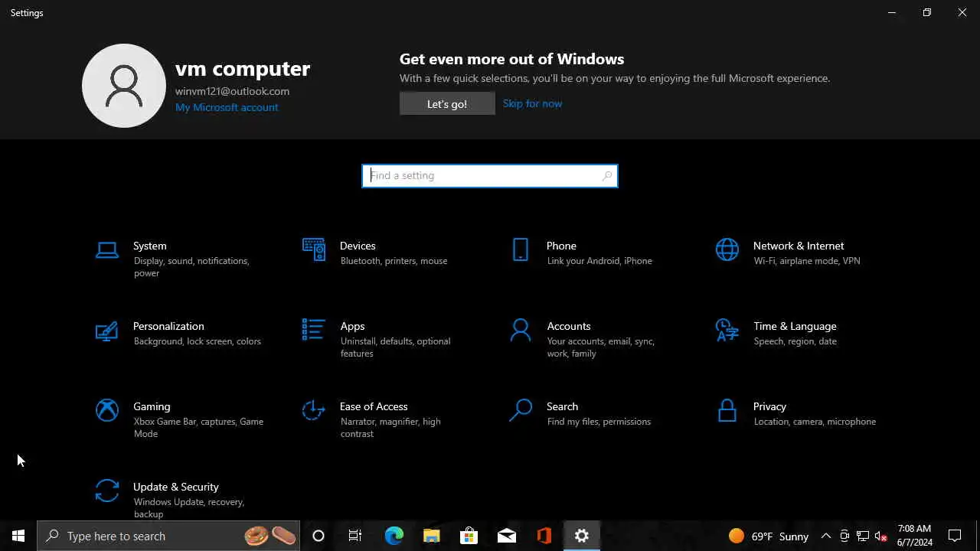Click the Gaming category title
This screenshot has height=551, width=980.
[x=152, y=406]
